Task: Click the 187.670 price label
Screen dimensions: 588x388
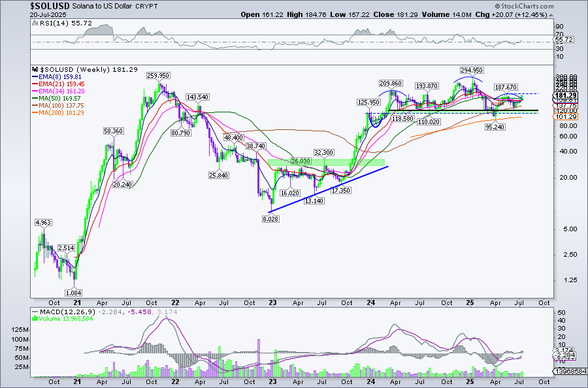Action: click(506, 87)
